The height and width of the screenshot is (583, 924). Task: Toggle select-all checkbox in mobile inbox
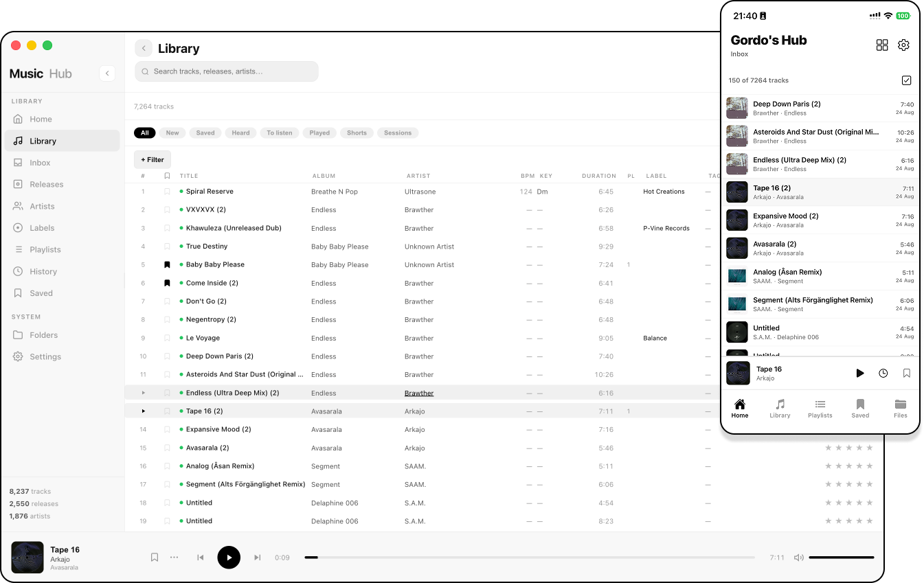(906, 80)
